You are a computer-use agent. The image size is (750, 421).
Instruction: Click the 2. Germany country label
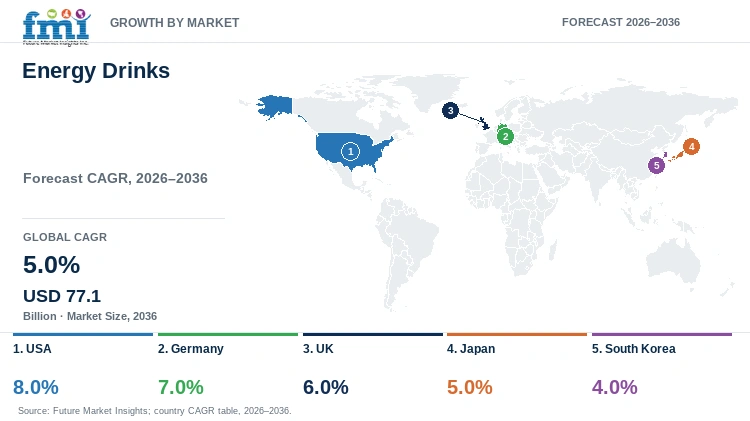[191, 349]
